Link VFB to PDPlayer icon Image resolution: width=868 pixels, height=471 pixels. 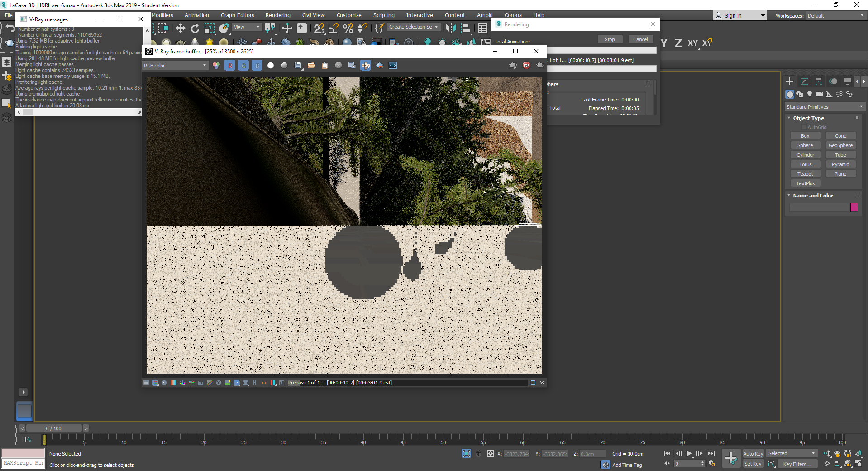pos(393,66)
